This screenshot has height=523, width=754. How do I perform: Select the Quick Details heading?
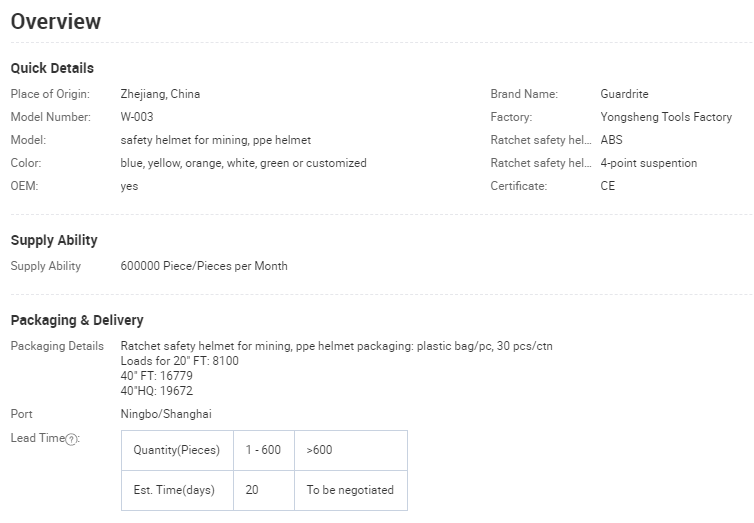point(52,68)
